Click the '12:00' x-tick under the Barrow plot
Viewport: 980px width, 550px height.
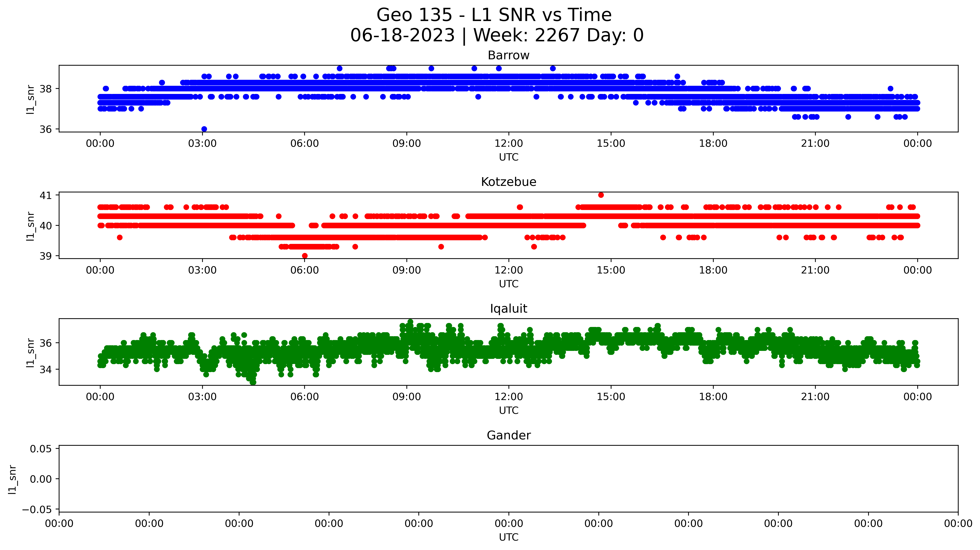509,143
